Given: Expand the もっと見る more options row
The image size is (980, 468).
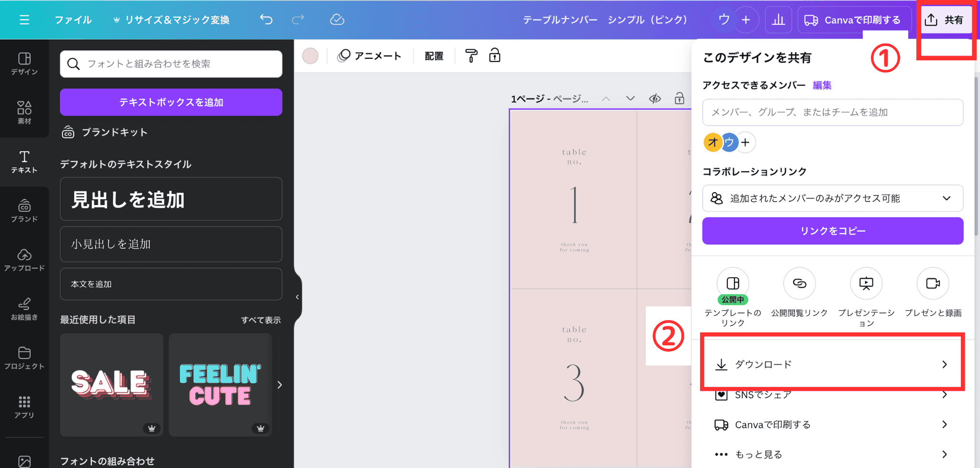Looking at the screenshot, I should coord(832,454).
